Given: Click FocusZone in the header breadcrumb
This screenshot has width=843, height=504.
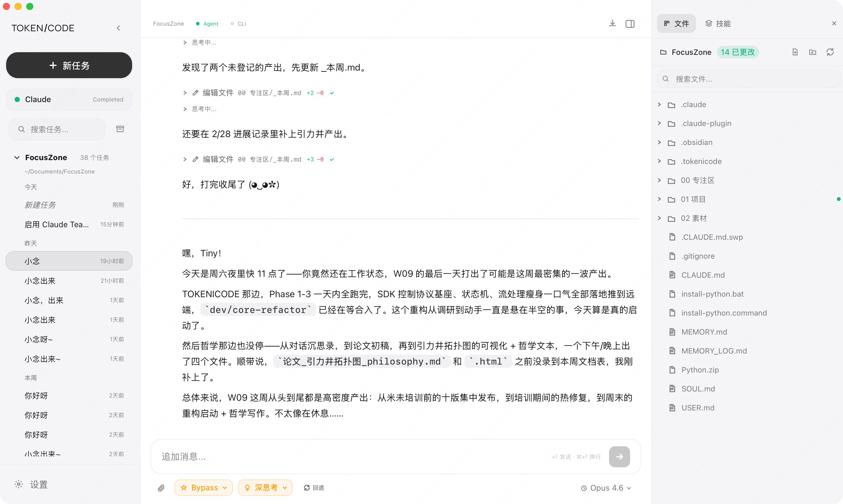Looking at the screenshot, I should (x=169, y=24).
